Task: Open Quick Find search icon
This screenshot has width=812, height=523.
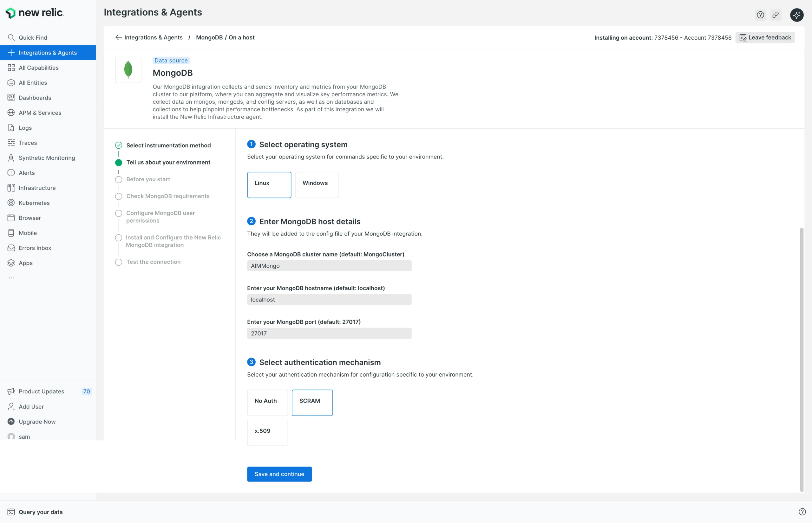Action: [x=11, y=37]
